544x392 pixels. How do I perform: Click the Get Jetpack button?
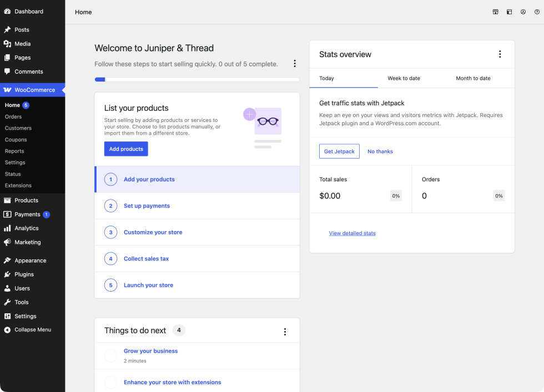pos(339,151)
